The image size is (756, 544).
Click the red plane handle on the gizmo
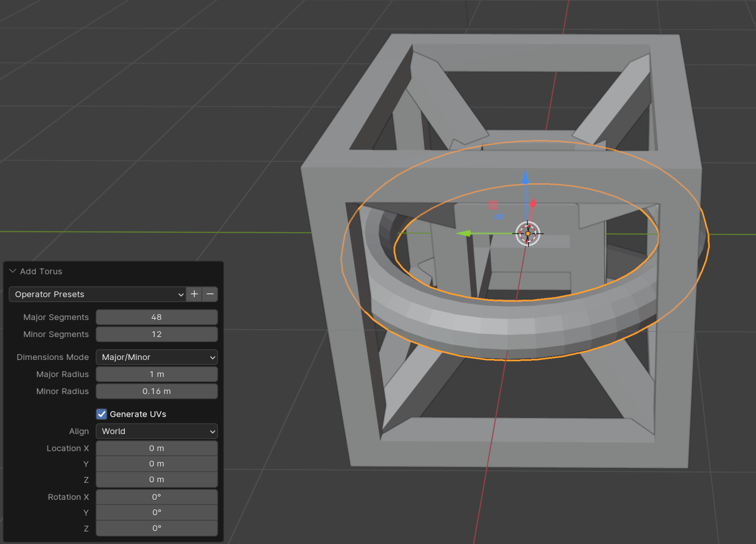tap(493, 205)
